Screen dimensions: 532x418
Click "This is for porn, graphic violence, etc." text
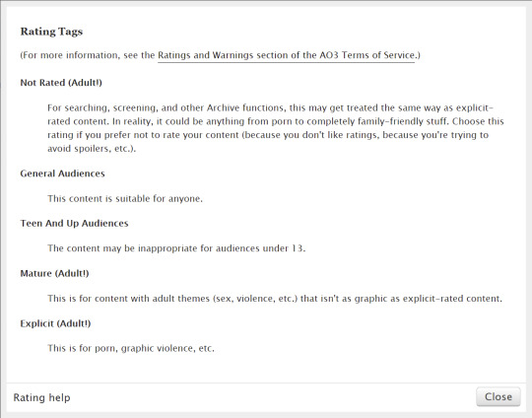pos(131,348)
